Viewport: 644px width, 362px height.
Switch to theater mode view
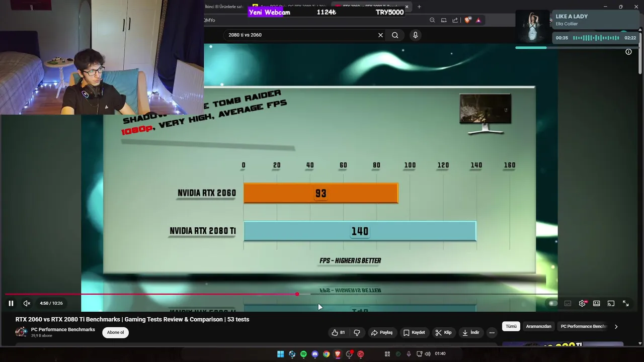pos(597,303)
